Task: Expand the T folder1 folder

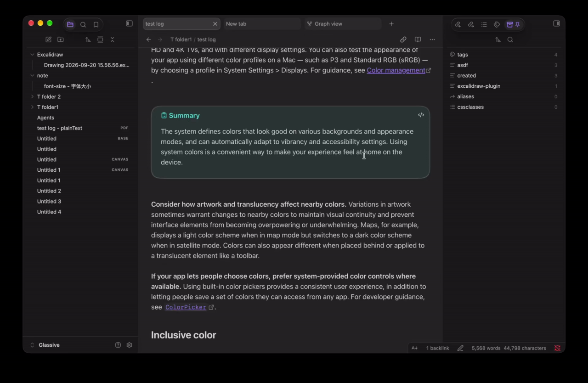Action: 32,107
